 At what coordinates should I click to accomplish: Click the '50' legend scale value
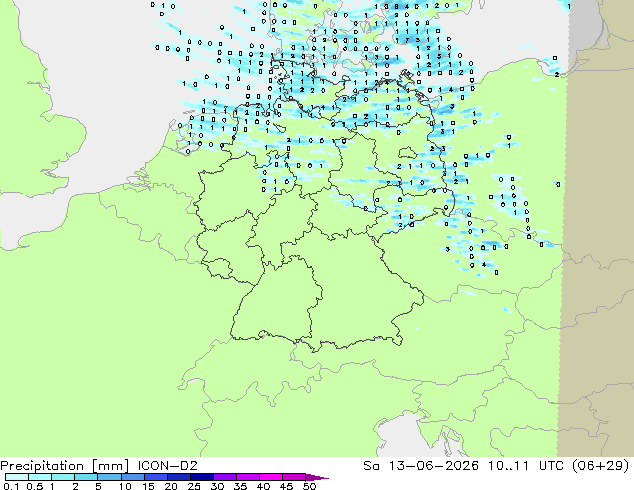[x=309, y=486]
